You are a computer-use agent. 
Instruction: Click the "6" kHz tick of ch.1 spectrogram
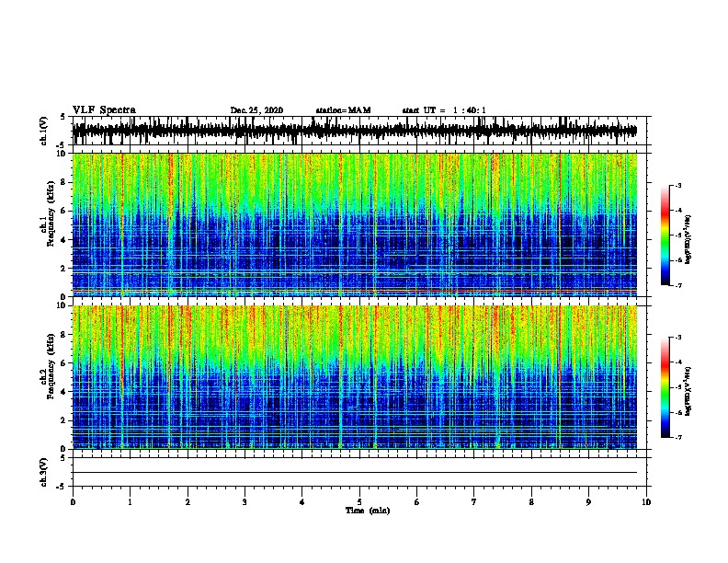(x=63, y=211)
